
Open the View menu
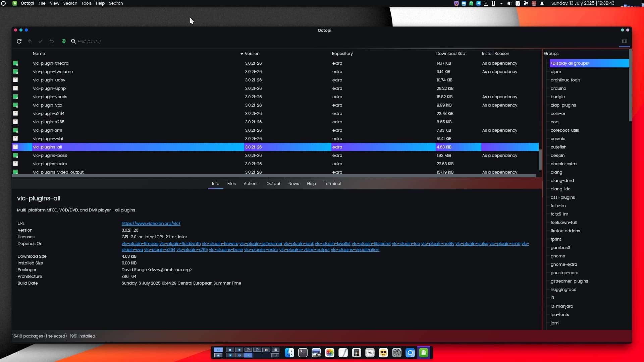[54, 3]
